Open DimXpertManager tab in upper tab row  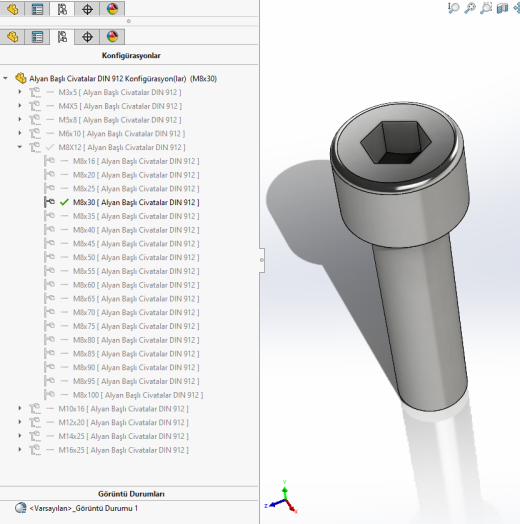click(87, 9)
